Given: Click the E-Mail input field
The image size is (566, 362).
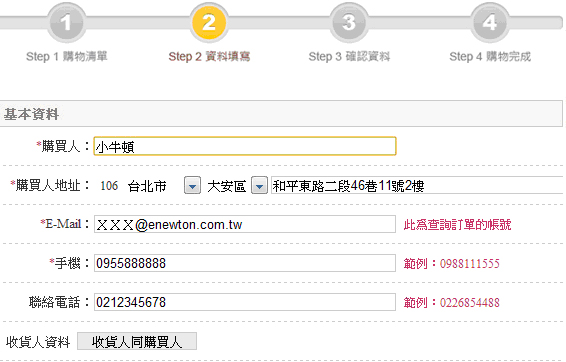Looking at the screenshot, I should [x=245, y=224].
